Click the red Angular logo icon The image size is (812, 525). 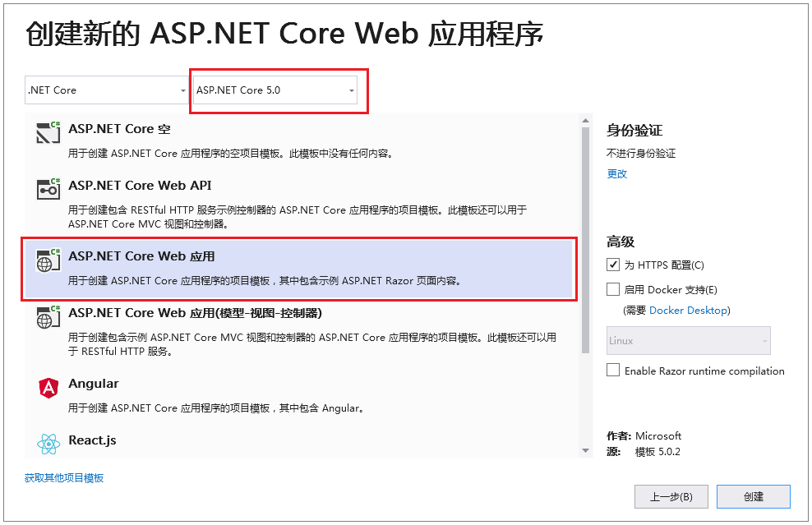tap(48, 388)
